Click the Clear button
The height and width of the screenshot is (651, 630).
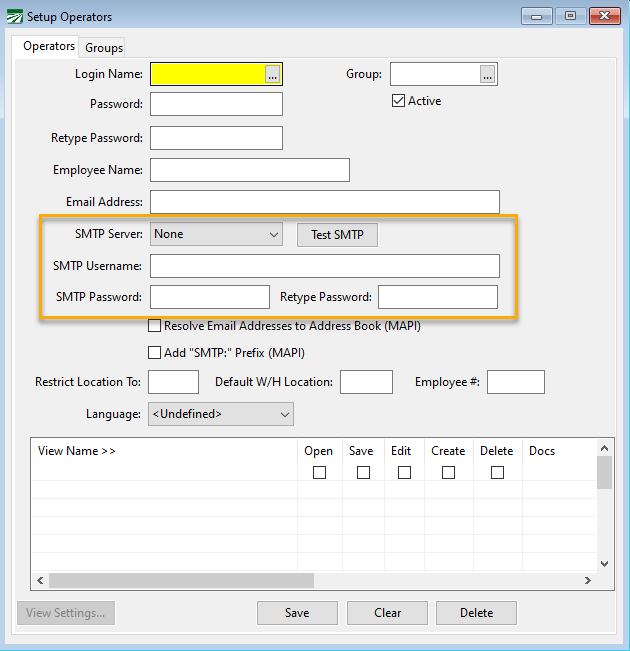click(388, 613)
